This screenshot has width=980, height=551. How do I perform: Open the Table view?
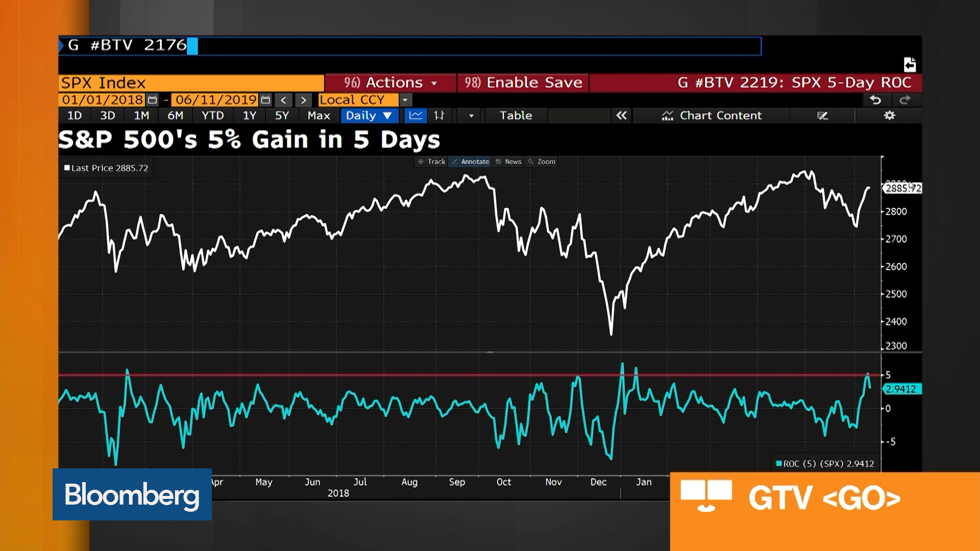click(515, 116)
